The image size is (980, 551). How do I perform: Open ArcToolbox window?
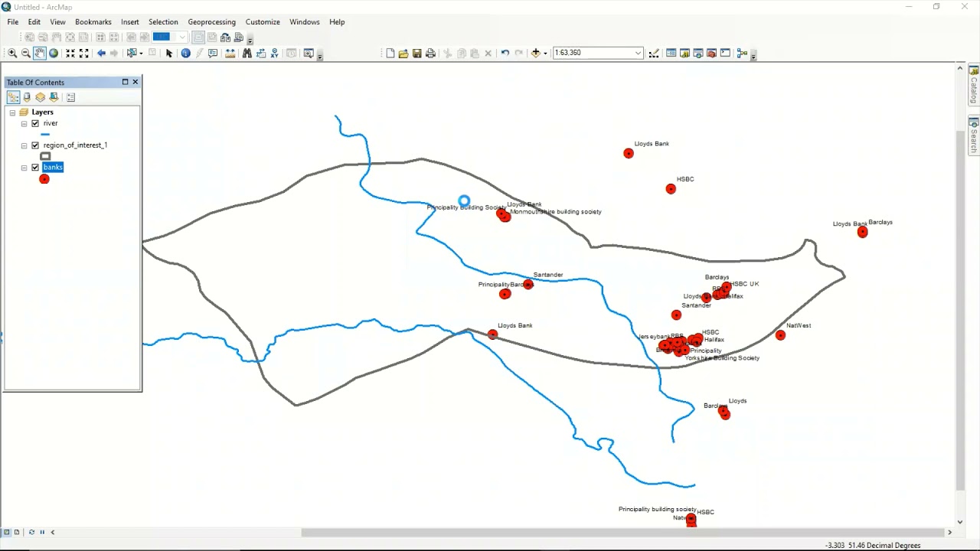point(711,53)
